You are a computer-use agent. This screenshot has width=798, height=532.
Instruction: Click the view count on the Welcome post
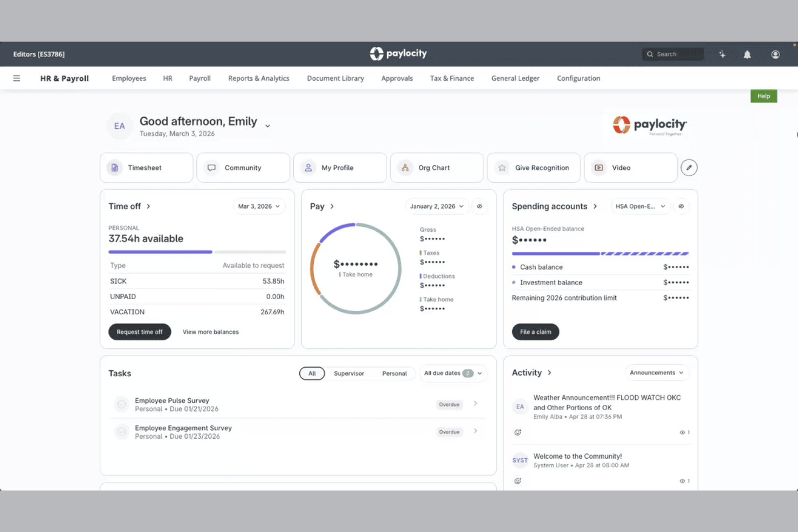tap(685, 481)
